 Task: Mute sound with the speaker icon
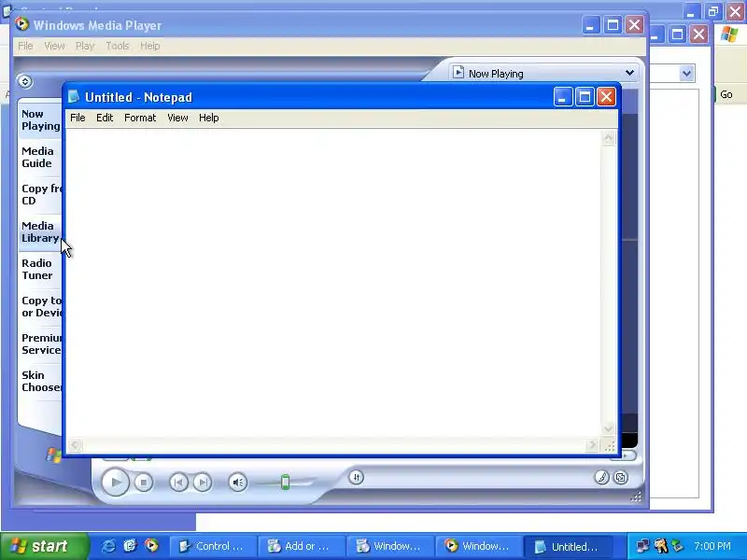point(238,483)
